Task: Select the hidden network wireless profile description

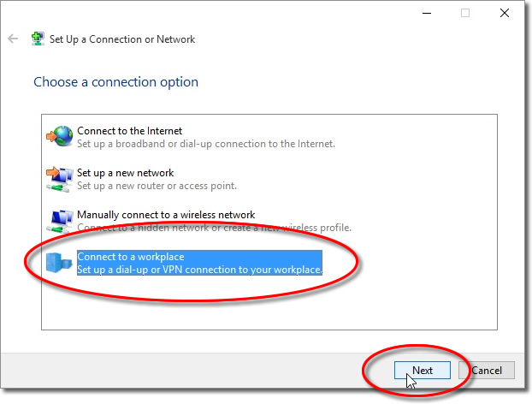Action: [x=214, y=228]
